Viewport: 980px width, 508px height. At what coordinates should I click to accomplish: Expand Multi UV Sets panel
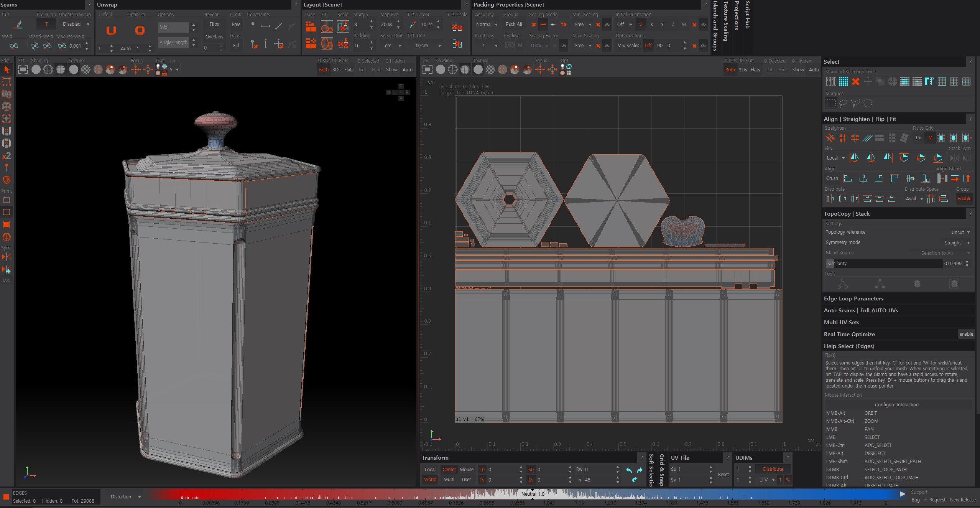(898, 322)
